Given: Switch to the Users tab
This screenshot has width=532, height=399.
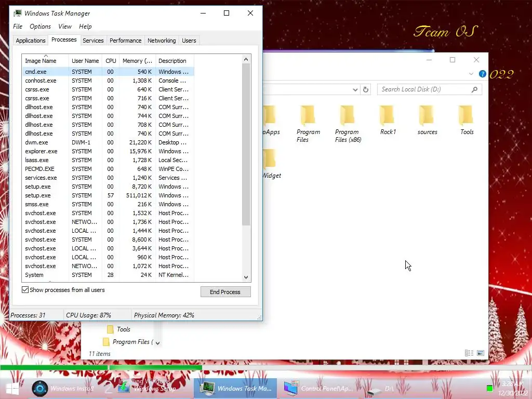Looking at the screenshot, I should [x=189, y=41].
